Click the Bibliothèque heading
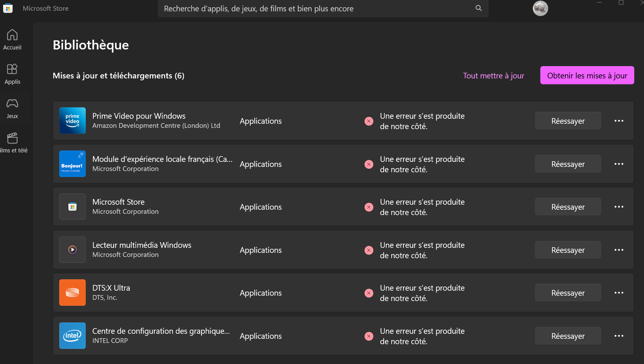 91,45
